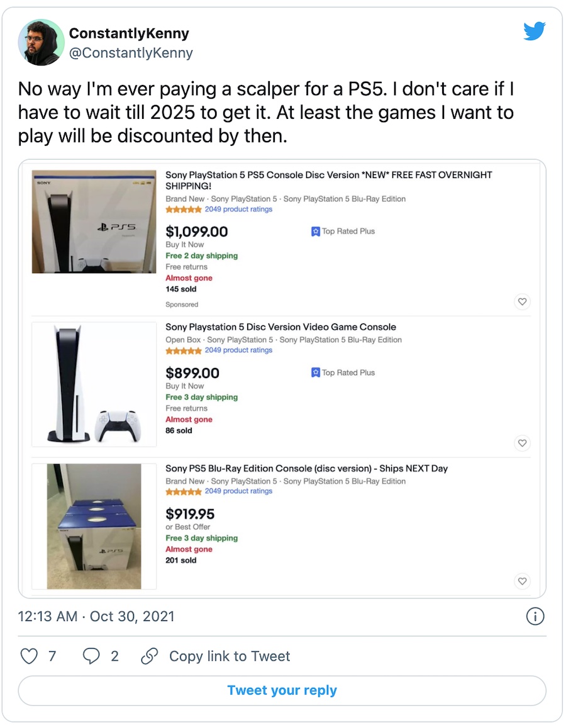Click the Twitter bird logo
This screenshot has height=728, width=566.
tap(535, 31)
